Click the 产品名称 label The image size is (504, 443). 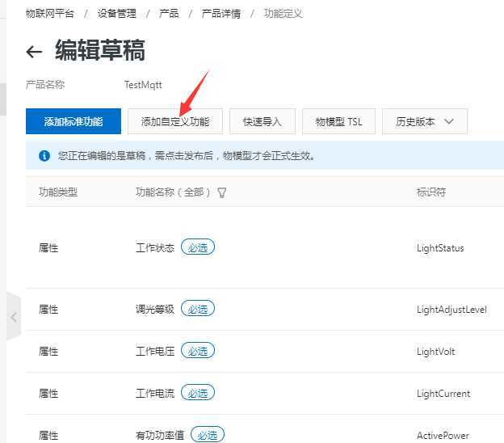click(45, 85)
